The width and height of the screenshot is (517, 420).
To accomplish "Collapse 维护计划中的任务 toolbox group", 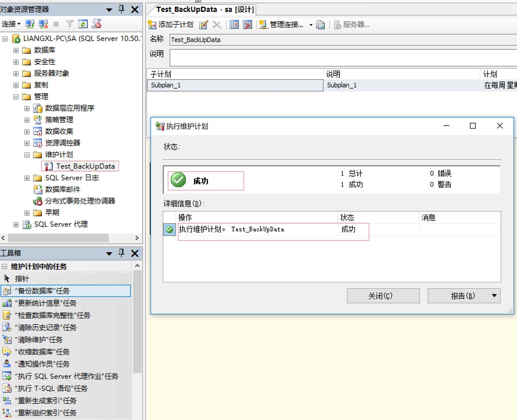I will click(x=4, y=266).
